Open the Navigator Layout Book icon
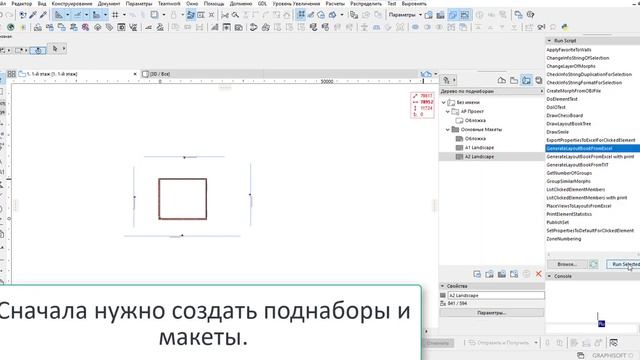 [x=526, y=80]
